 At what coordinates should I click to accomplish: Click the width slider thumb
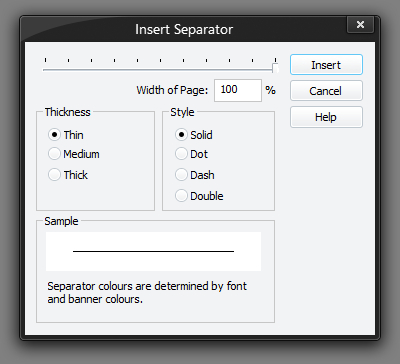tap(275, 68)
